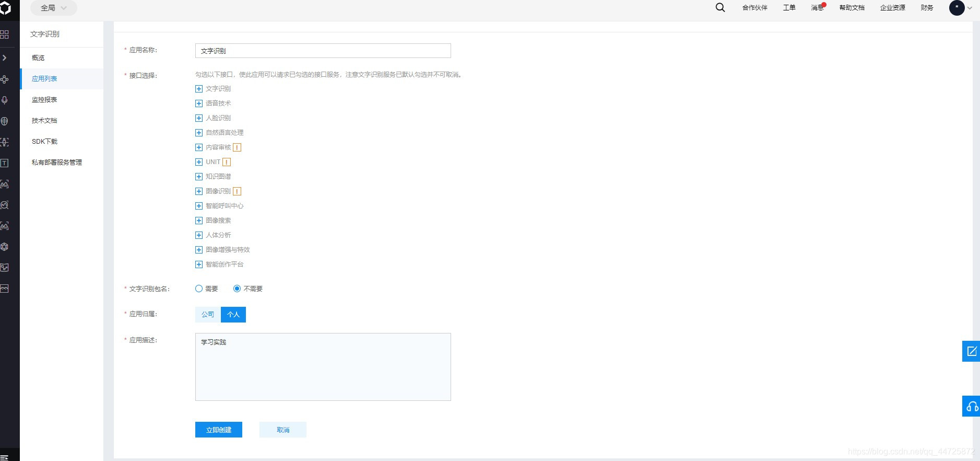The width and height of the screenshot is (980, 461).
Task: Focus the 应用描述 text area
Action: pyautogui.click(x=323, y=367)
